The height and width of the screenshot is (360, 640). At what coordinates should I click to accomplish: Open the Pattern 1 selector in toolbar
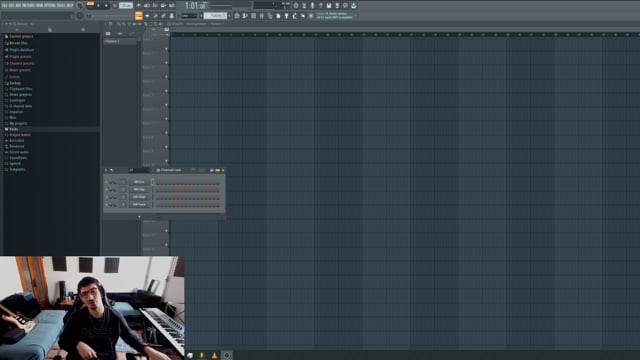tap(216, 16)
